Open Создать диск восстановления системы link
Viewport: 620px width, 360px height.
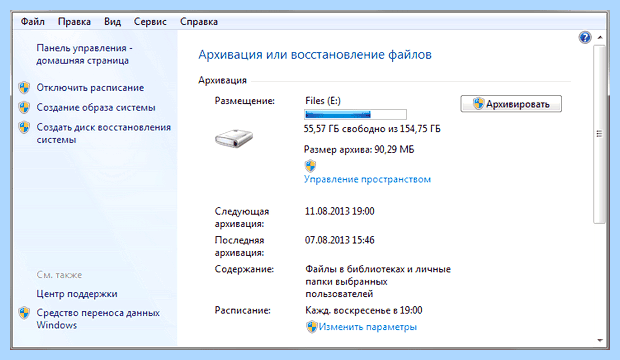pos(104,133)
